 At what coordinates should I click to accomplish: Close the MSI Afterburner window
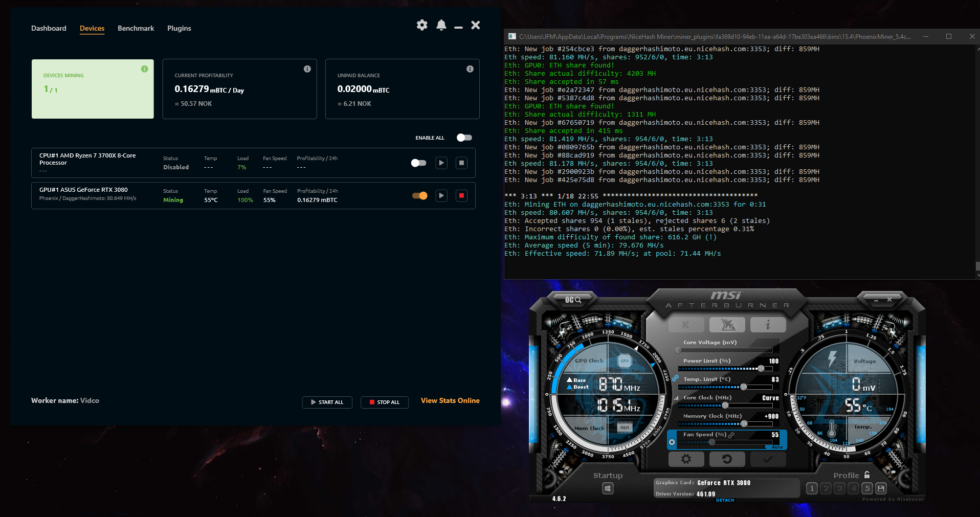(x=889, y=300)
